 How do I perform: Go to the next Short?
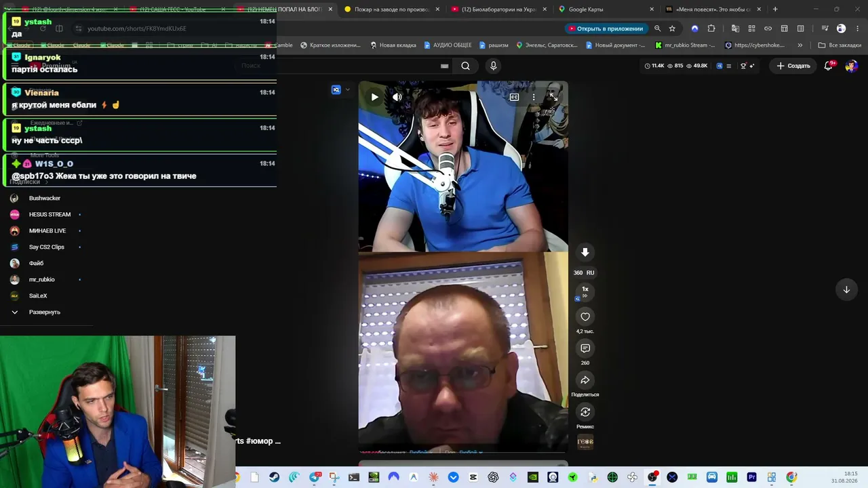point(846,289)
